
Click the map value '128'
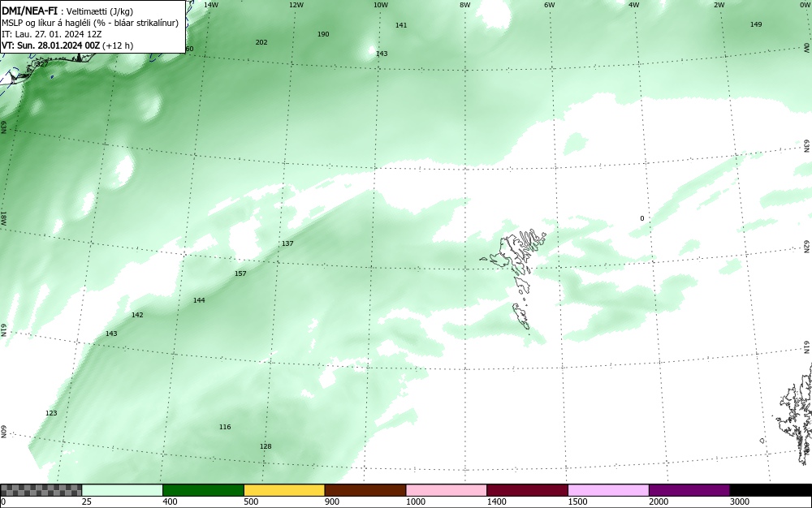pos(266,446)
